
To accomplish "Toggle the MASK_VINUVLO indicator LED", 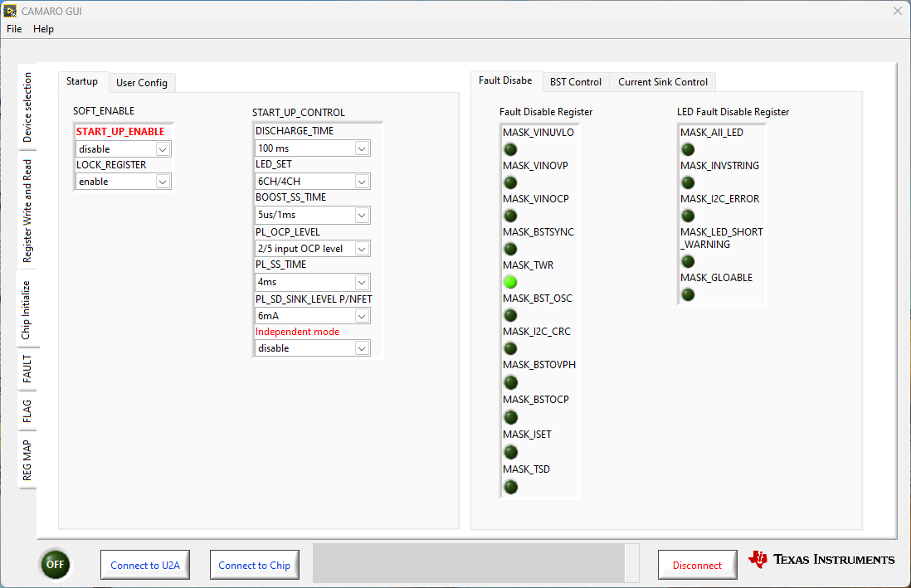I will point(510,149).
